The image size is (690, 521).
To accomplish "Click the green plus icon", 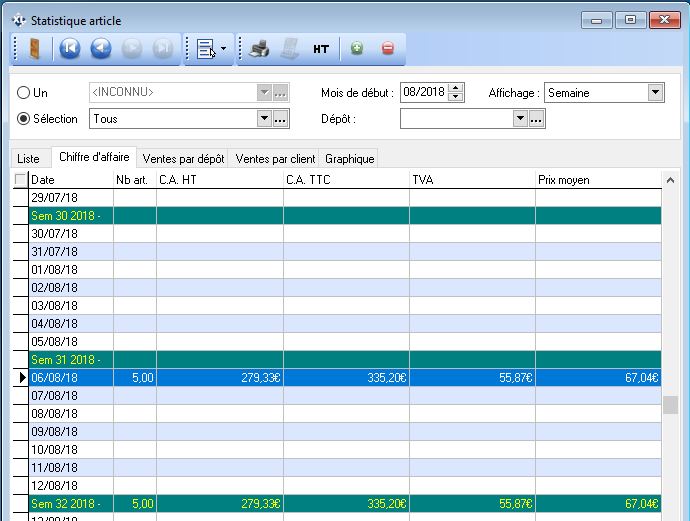I will pyautogui.click(x=356, y=48).
